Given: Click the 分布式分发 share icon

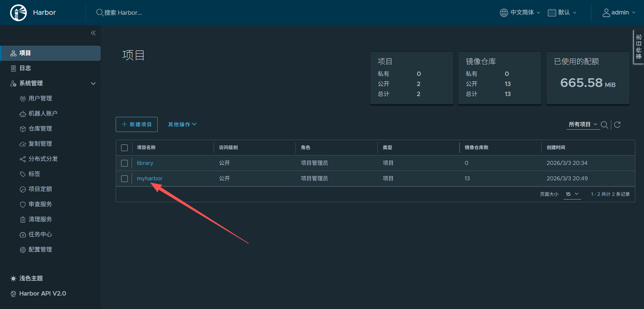Looking at the screenshot, I should pos(22,159).
